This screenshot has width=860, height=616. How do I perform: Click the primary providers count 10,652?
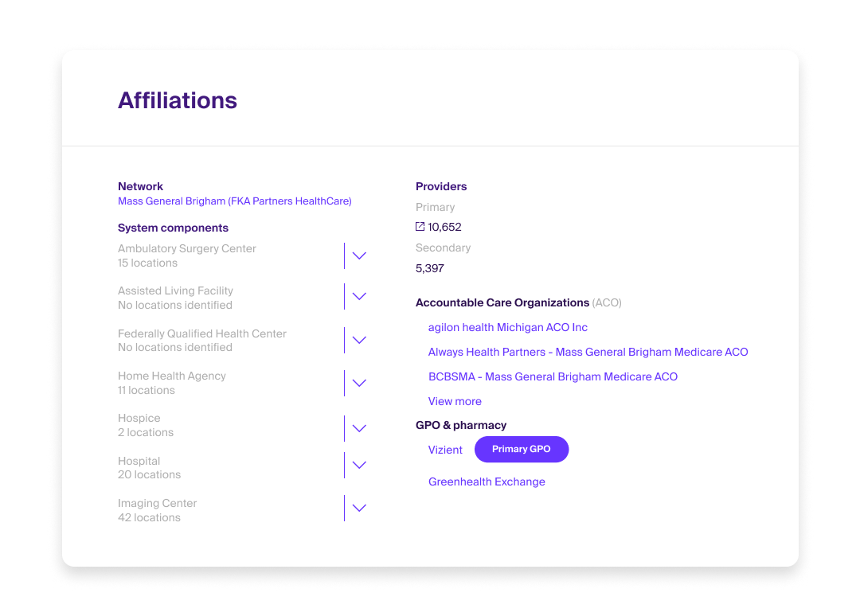[x=444, y=227]
